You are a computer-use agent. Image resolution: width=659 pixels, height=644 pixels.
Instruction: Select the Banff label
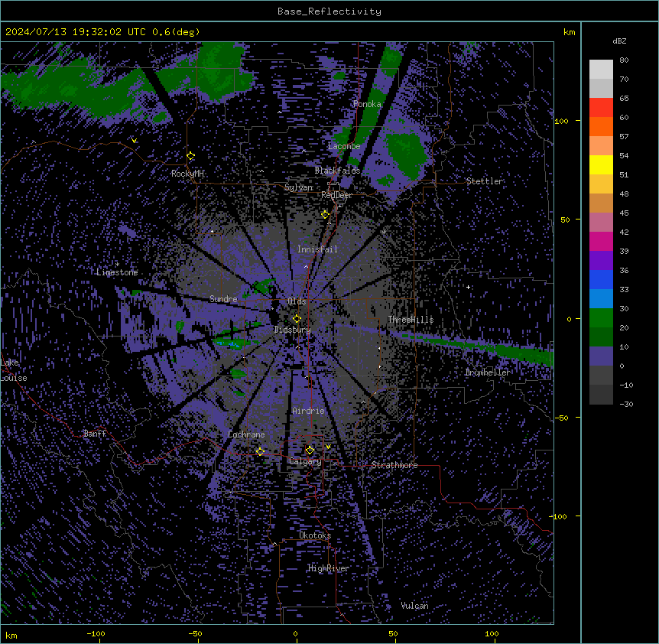[95, 434]
